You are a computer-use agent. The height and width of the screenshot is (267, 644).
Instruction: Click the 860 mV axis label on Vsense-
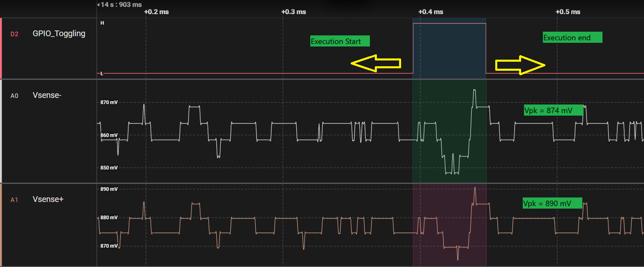point(108,135)
